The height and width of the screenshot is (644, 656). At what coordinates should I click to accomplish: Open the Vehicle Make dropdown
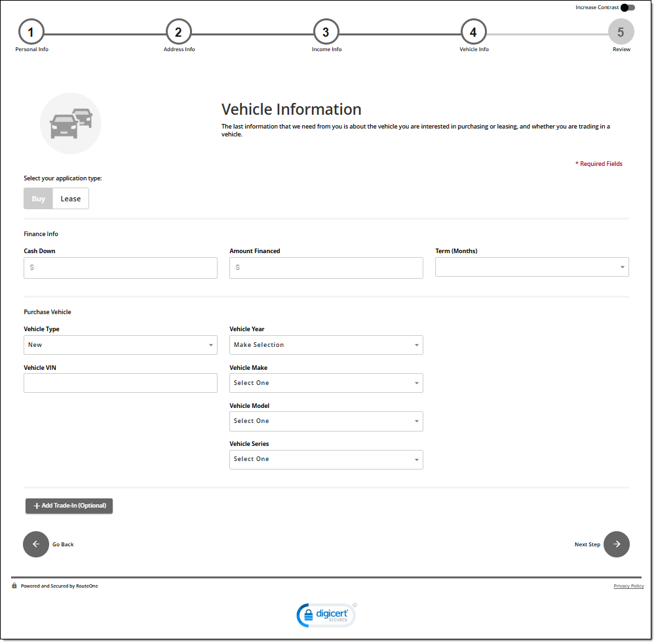click(x=326, y=383)
